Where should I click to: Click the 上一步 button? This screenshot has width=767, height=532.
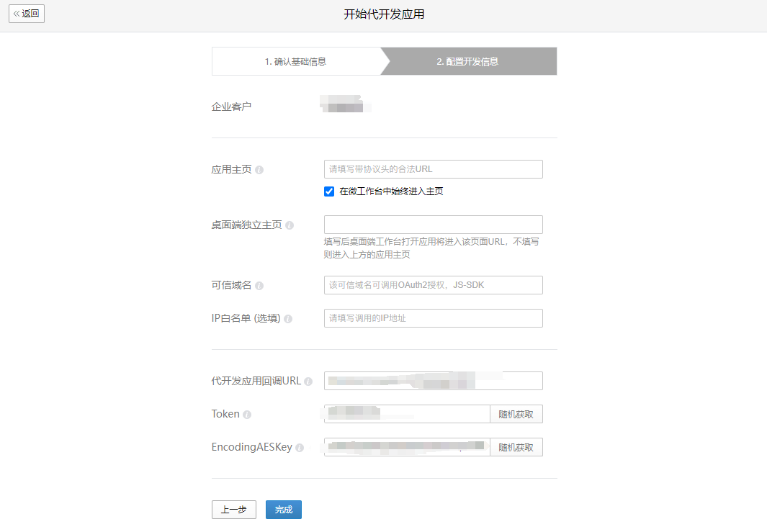[234, 510]
